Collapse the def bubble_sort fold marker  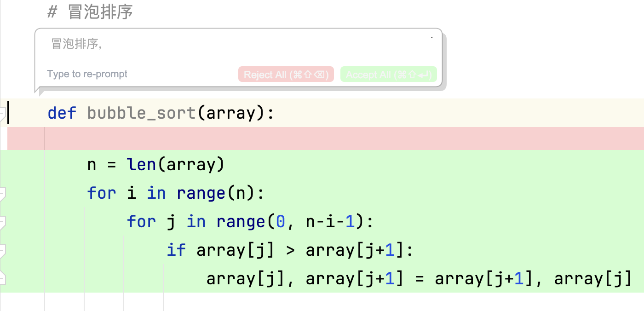tap(2, 113)
